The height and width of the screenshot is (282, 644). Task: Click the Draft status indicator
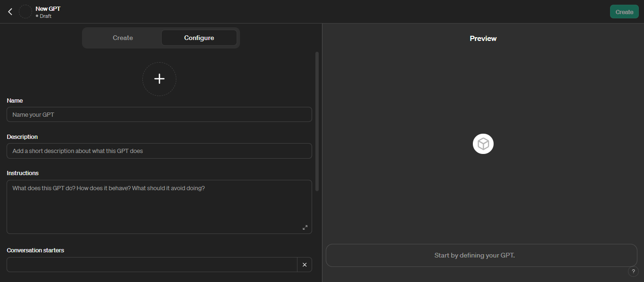pyautogui.click(x=43, y=16)
